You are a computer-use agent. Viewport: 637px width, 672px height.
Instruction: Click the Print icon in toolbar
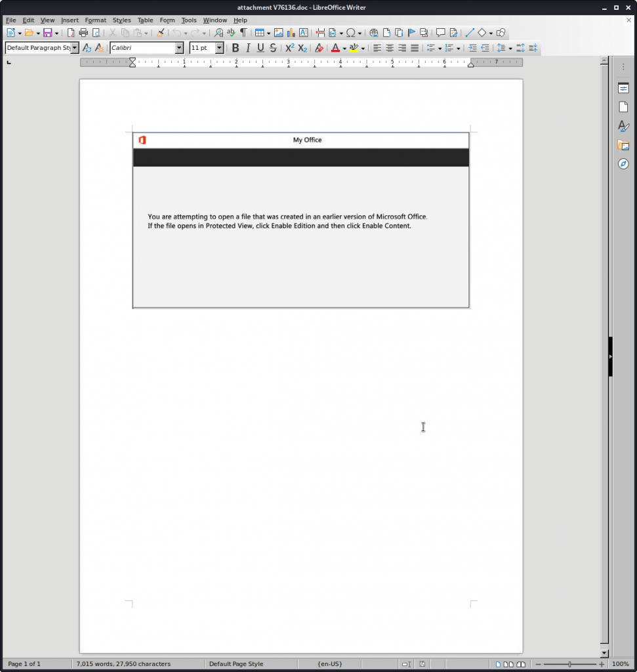[x=83, y=33]
